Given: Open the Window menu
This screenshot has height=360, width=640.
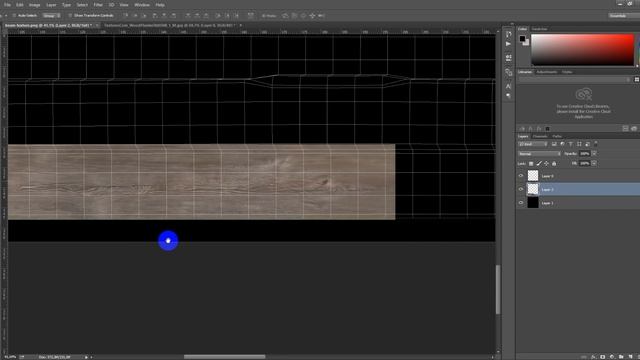Looking at the screenshot, I should click(142, 5).
